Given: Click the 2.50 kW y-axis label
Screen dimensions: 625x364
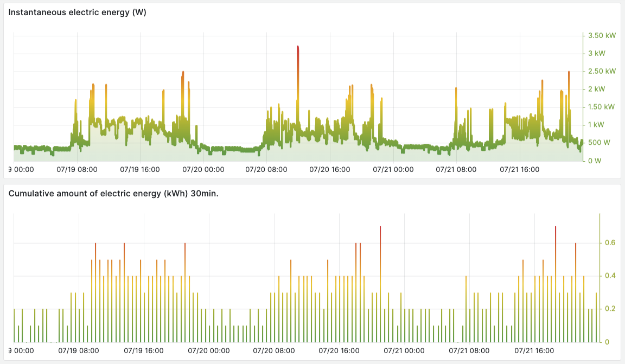Looking at the screenshot, I should click(602, 71).
